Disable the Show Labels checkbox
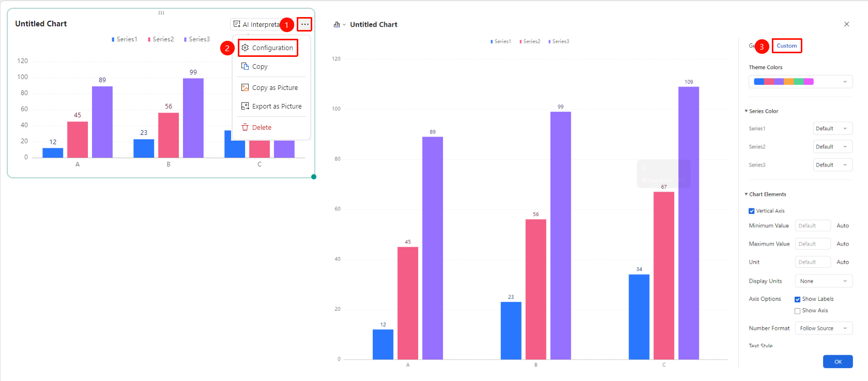The height and width of the screenshot is (381, 868). tap(798, 299)
